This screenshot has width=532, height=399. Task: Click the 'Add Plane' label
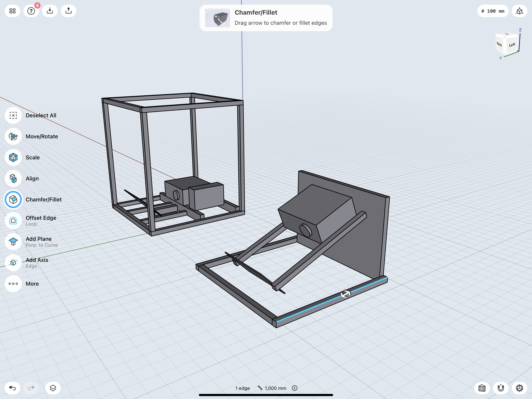tap(39, 239)
